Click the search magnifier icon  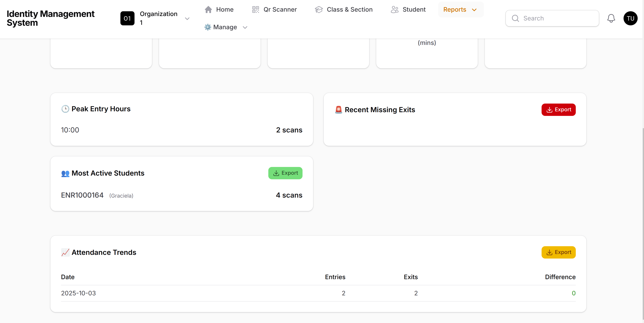(x=515, y=18)
